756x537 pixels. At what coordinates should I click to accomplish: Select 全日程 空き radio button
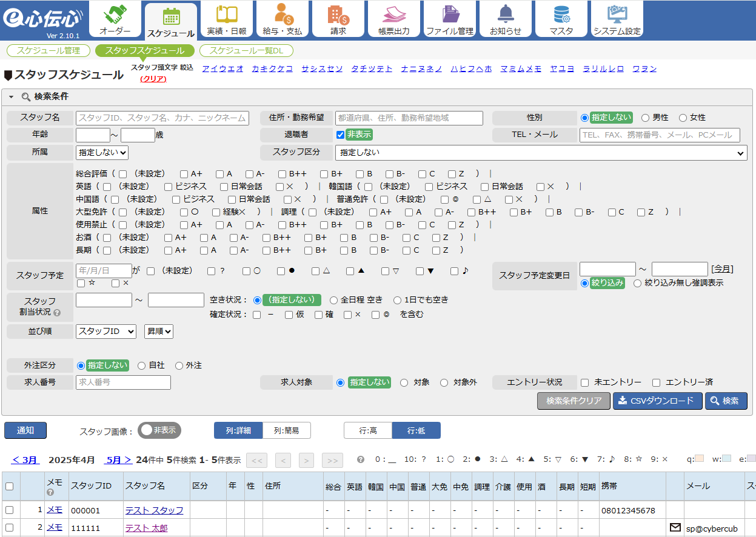[333, 300]
